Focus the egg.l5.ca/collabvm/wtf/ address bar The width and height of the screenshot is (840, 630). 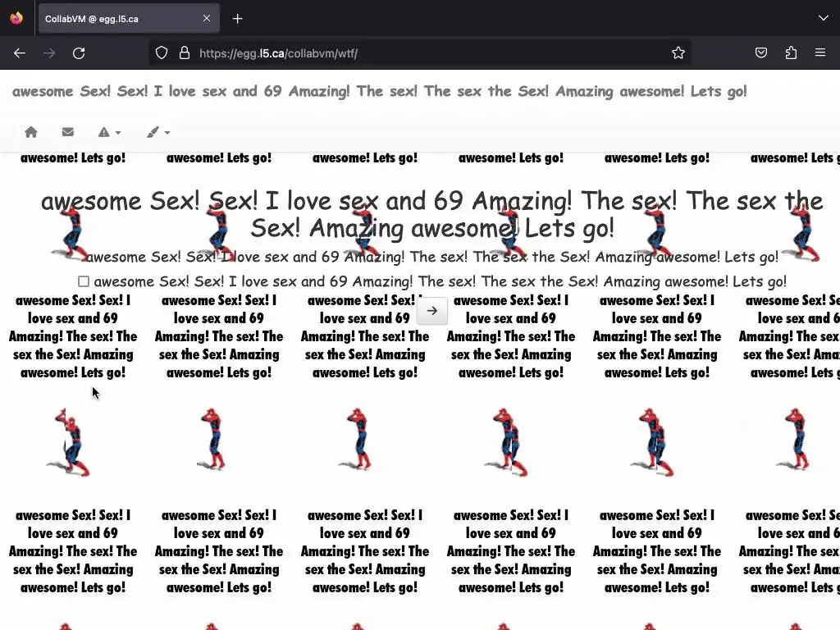[x=419, y=53]
